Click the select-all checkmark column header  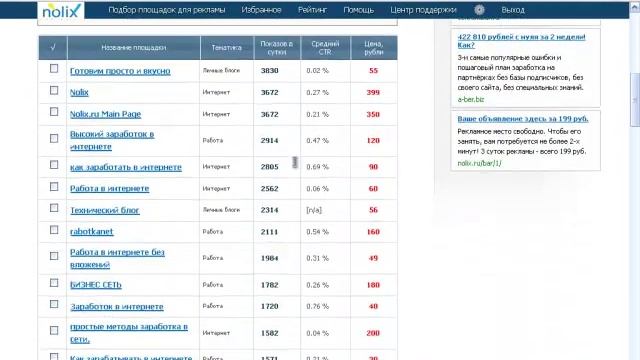tap(53, 47)
